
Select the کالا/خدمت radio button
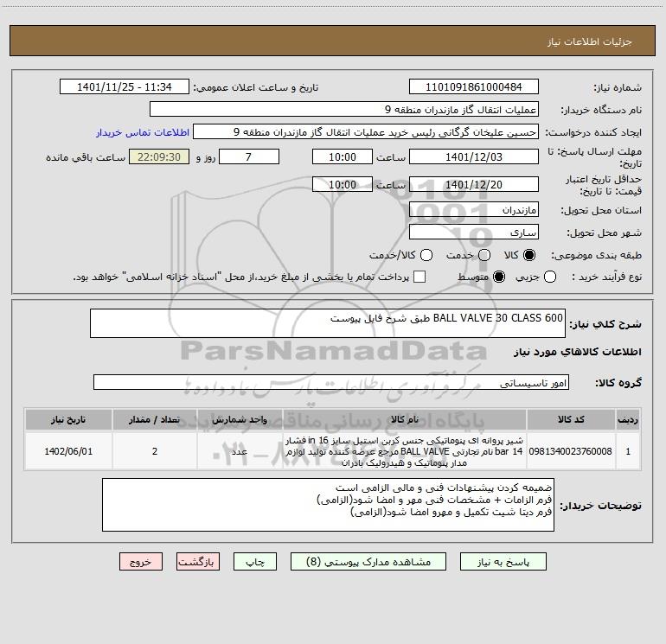pyautogui.click(x=426, y=255)
